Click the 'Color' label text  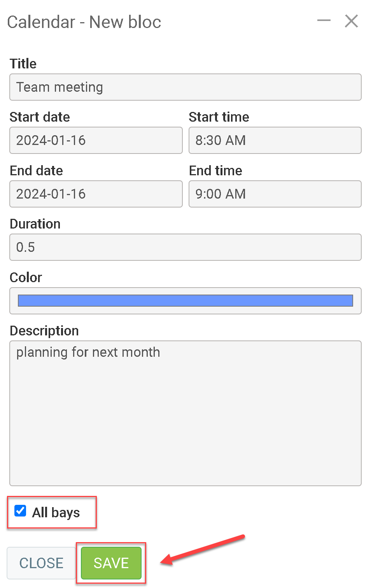pos(26,277)
